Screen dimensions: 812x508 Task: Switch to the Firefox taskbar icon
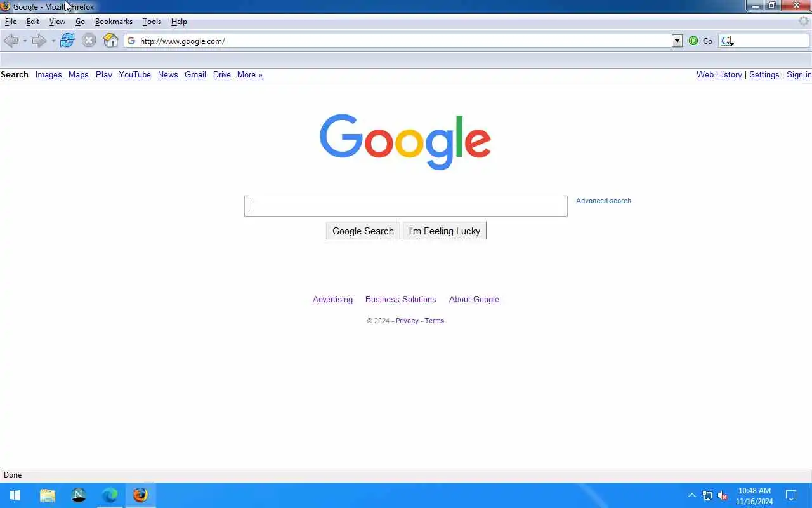[140, 495]
